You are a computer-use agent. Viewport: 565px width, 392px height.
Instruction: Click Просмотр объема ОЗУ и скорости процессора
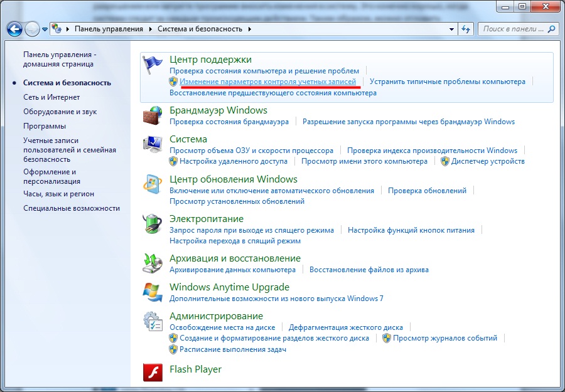252,151
